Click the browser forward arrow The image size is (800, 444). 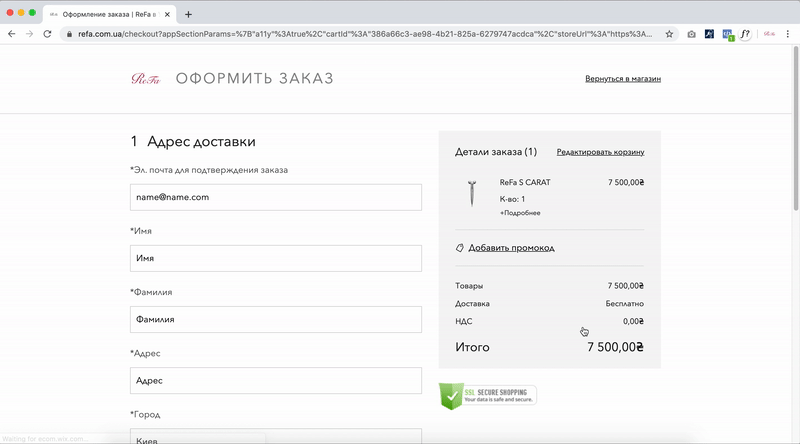click(x=29, y=34)
